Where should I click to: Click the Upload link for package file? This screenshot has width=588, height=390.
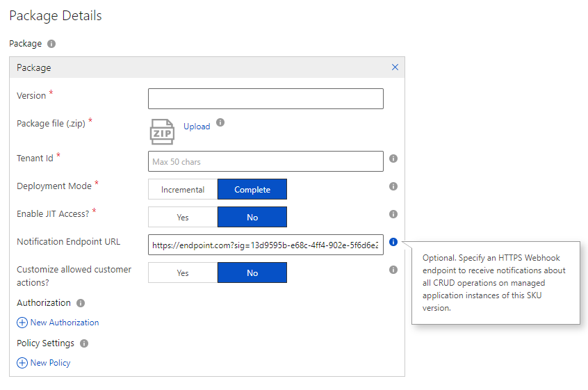coord(197,127)
